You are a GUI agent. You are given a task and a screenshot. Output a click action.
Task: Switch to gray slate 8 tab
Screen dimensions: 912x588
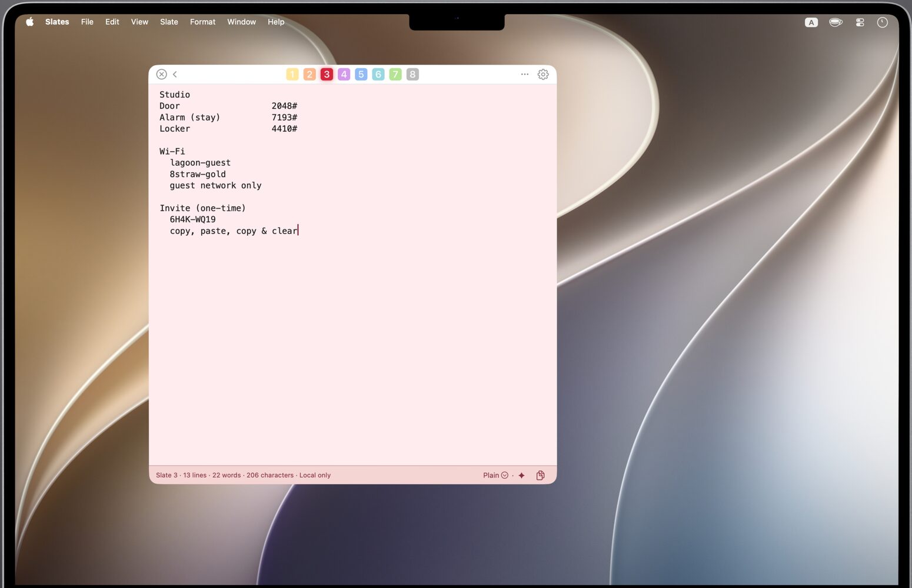[x=412, y=74]
